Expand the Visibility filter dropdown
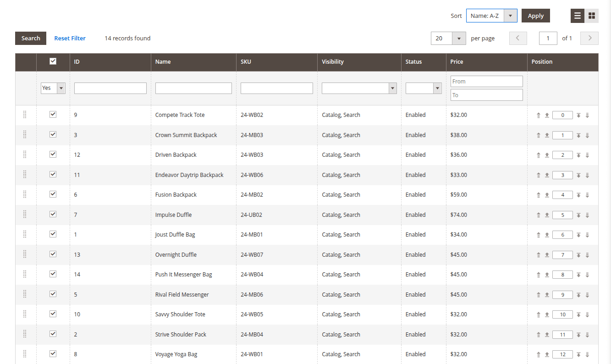 [x=359, y=88]
